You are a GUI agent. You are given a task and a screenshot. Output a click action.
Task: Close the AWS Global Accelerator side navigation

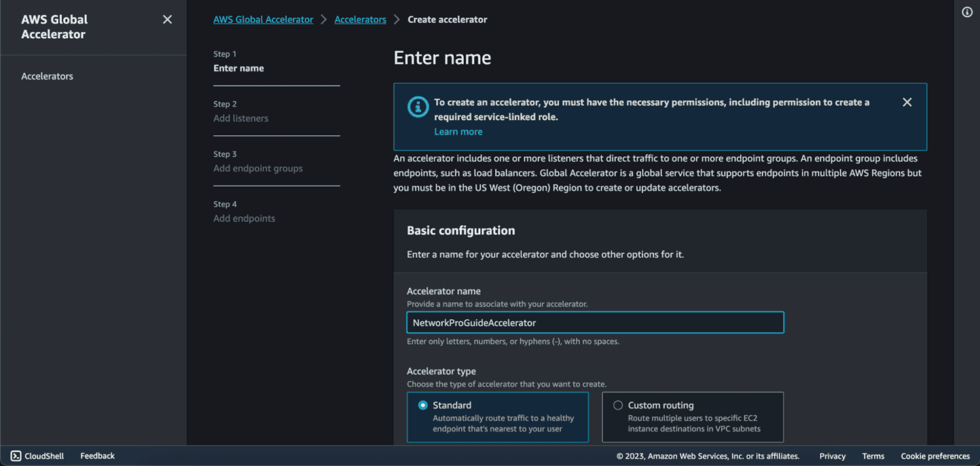tap(167, 19)
